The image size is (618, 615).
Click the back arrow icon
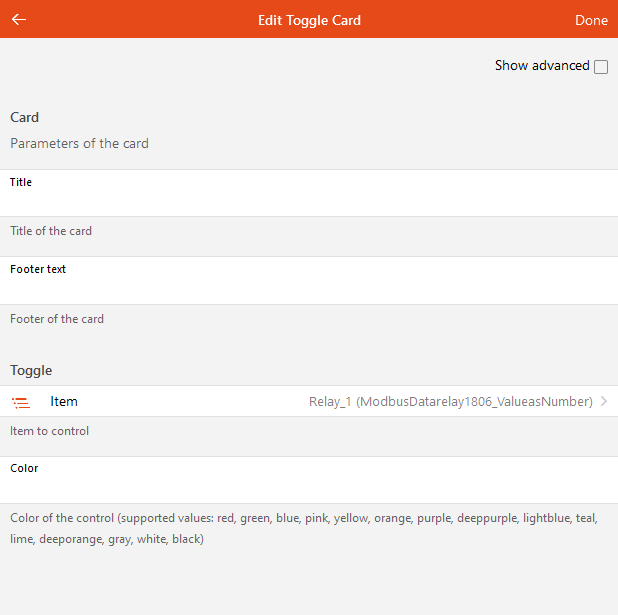[19, 20]
